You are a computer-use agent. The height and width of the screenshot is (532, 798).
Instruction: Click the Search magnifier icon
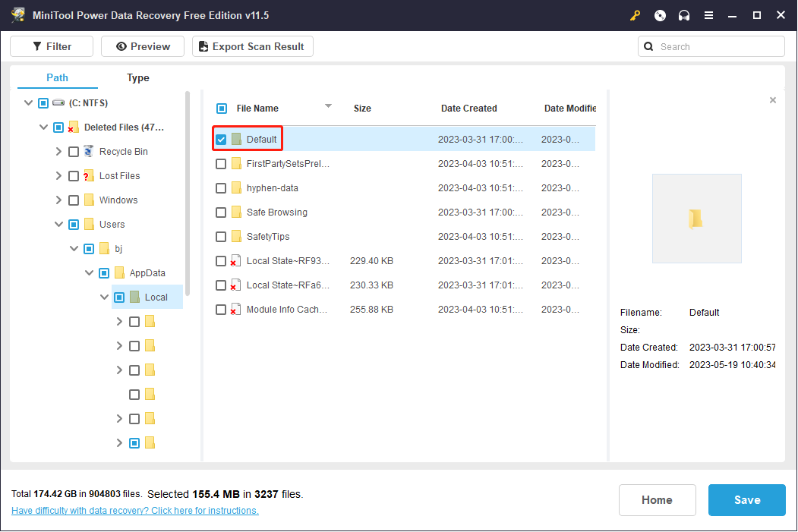[648, 47]
